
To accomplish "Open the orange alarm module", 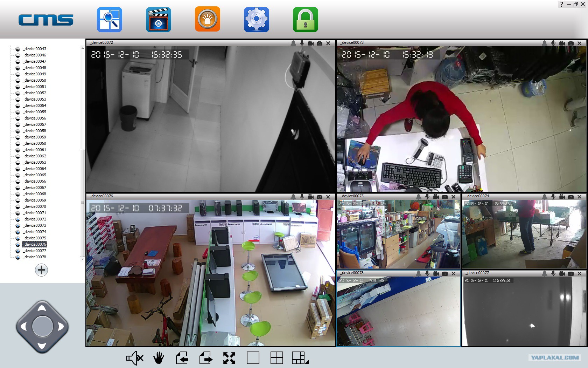I will [x=208, y=19].
